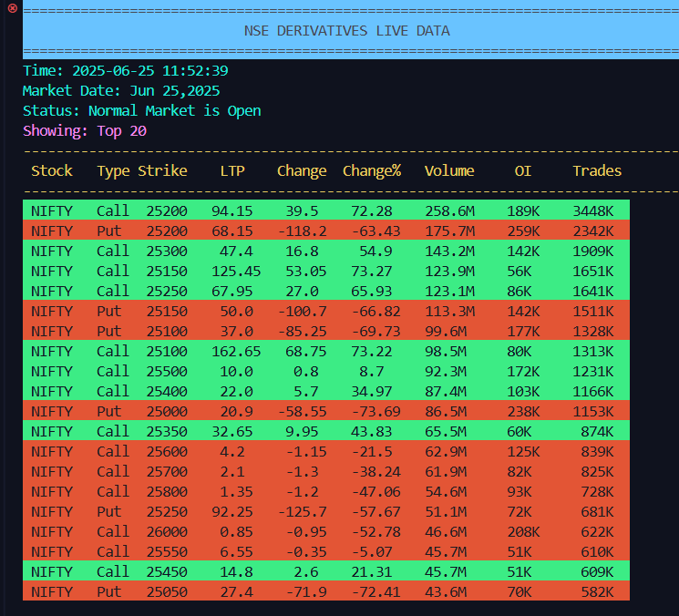679x616 pixels.
Task: Click strike 25600 in the Call row
Action: (x=167, y=451)
